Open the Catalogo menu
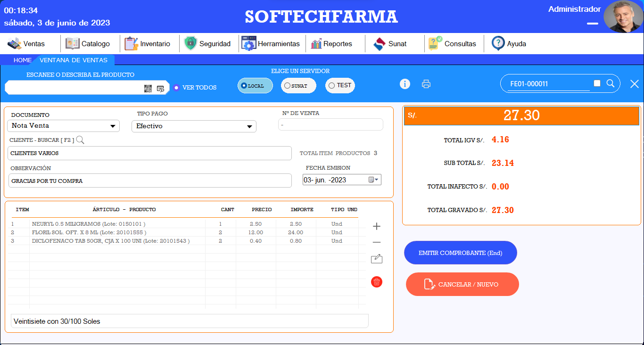 pos(88,44)
